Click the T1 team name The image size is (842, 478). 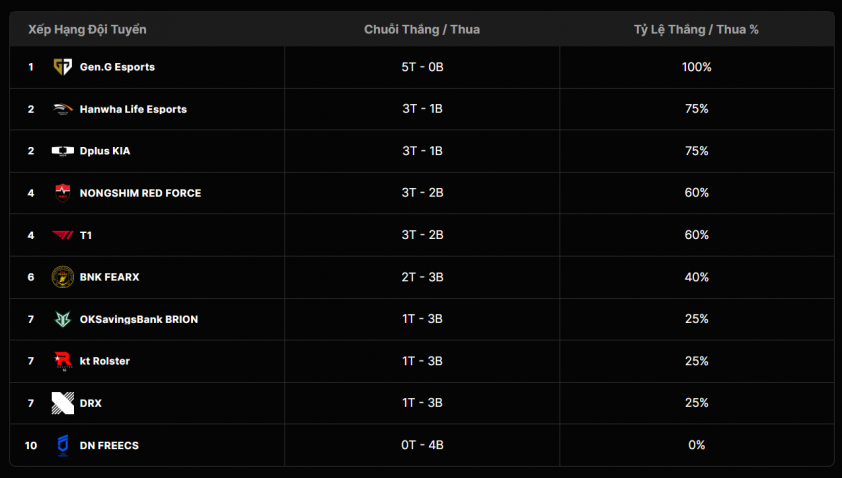coord(86,235)
